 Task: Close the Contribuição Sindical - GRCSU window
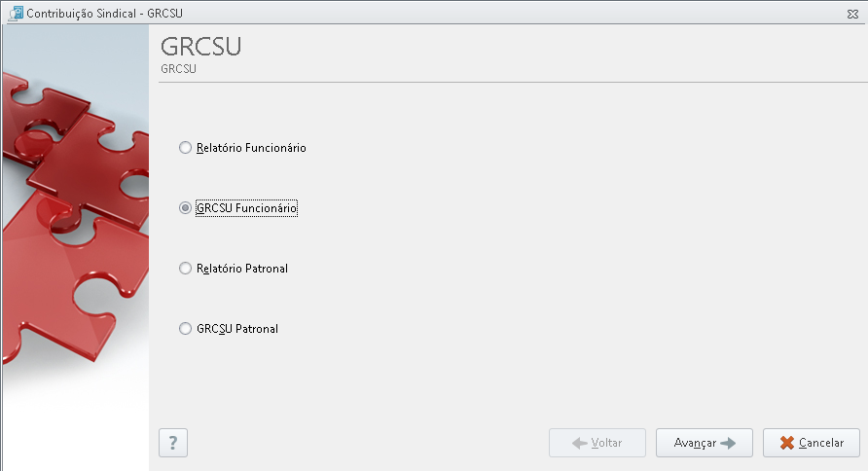click(x=852, y=14)
